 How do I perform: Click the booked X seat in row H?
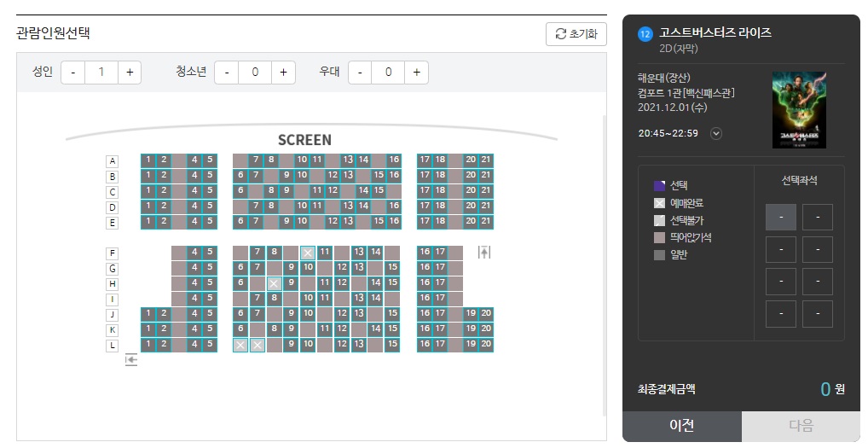click(274, 283)
